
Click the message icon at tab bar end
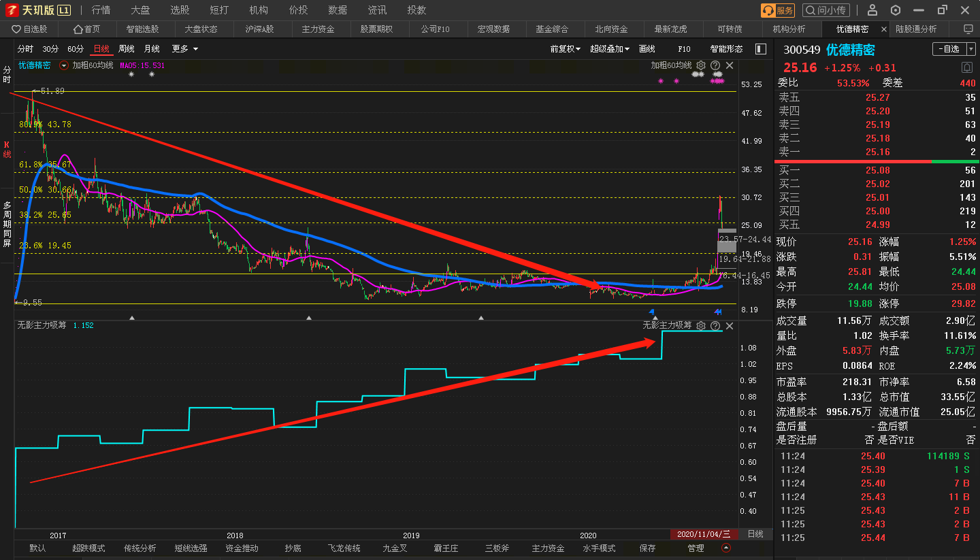tap(968, 29)
